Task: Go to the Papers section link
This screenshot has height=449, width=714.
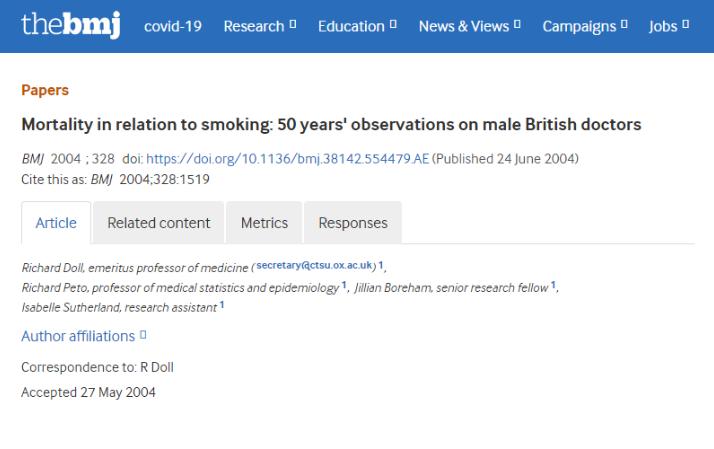Action: [45, 90]
